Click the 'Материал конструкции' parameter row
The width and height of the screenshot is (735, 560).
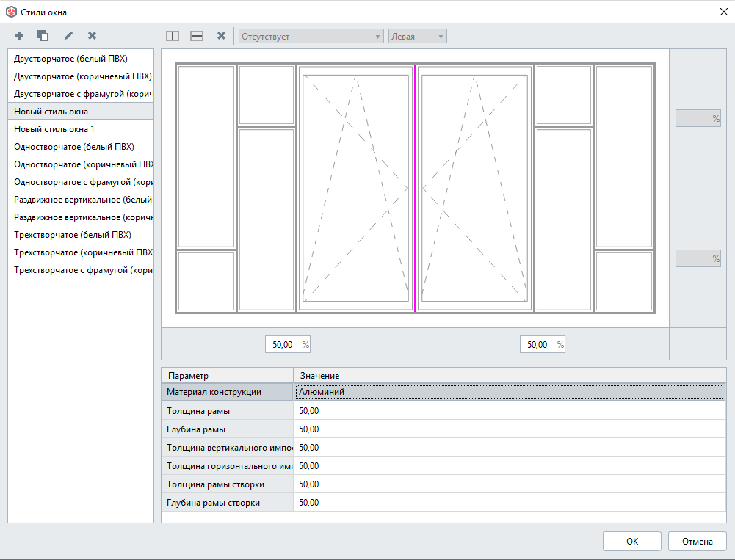[227, 392]
